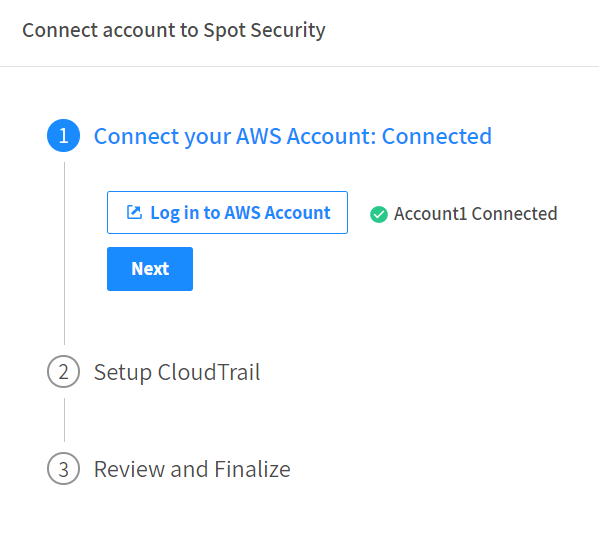Click the external-link icon in the login button
Screen dimensions: 599x543
pos(134,212)
